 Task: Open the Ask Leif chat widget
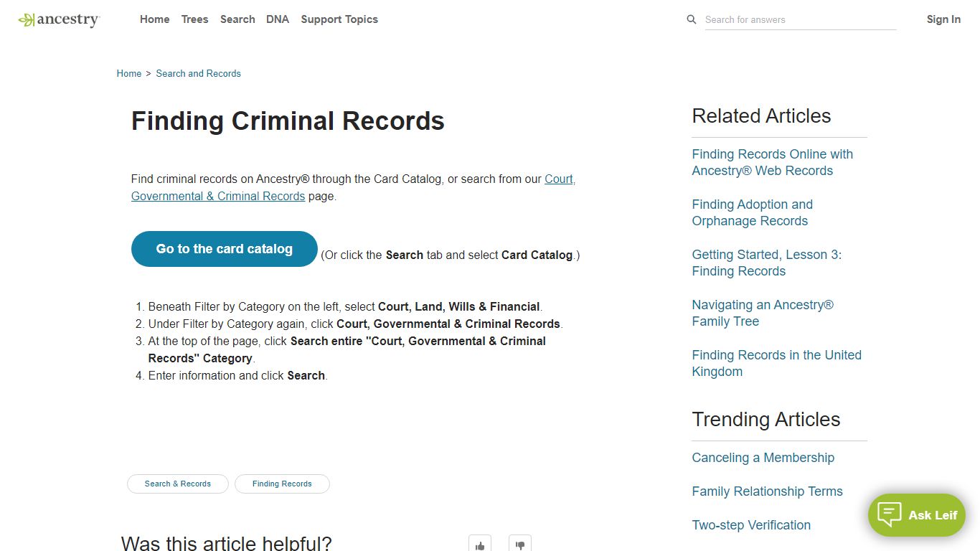(917, 515)
